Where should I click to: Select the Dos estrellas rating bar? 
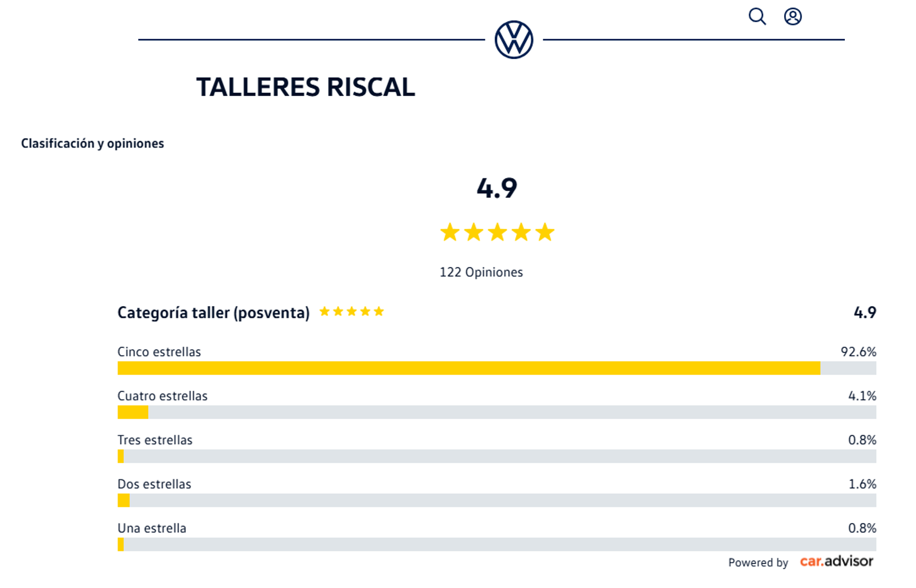pyautogui.click(x=496, y=500)
